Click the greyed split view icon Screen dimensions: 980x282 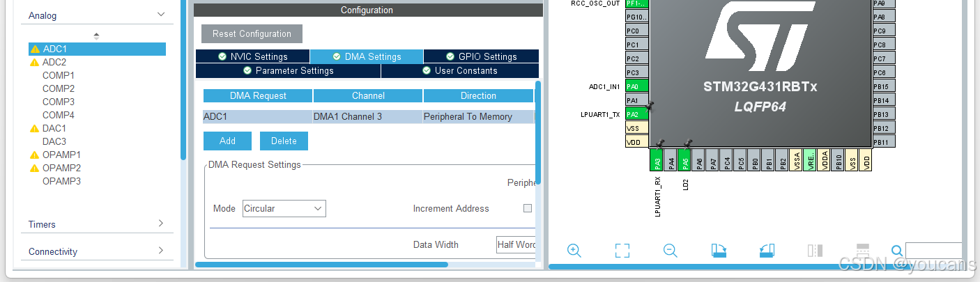(x=815, y=251)
